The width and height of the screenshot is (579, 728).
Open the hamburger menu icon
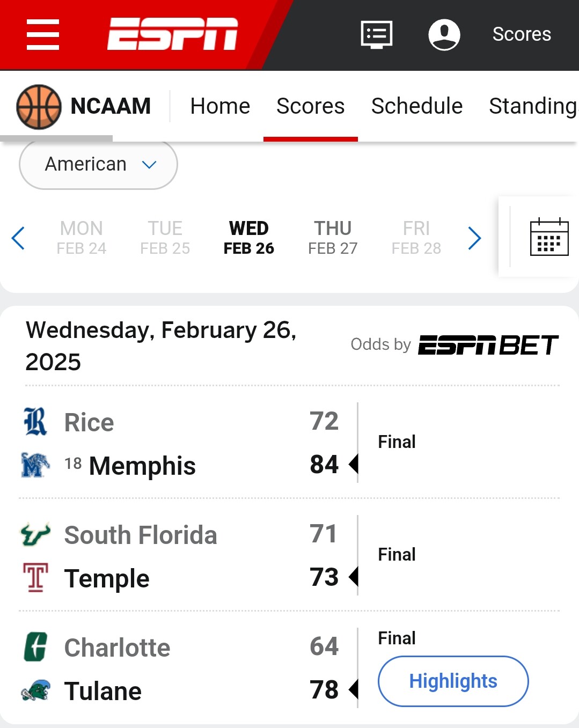tap(43, 35)
